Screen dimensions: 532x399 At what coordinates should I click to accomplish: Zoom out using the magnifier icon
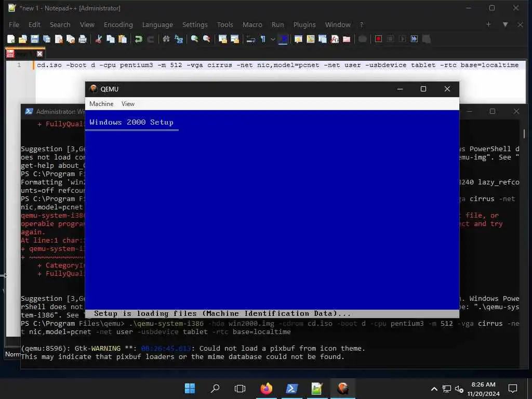(x=206, y=39)
